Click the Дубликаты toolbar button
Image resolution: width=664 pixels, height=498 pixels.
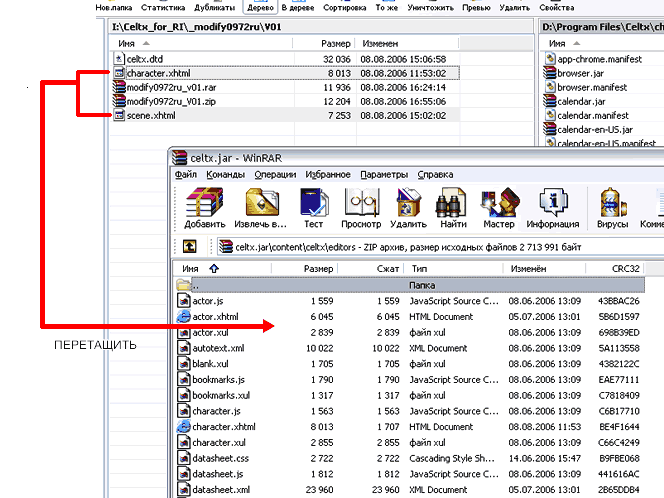[214, 7]
